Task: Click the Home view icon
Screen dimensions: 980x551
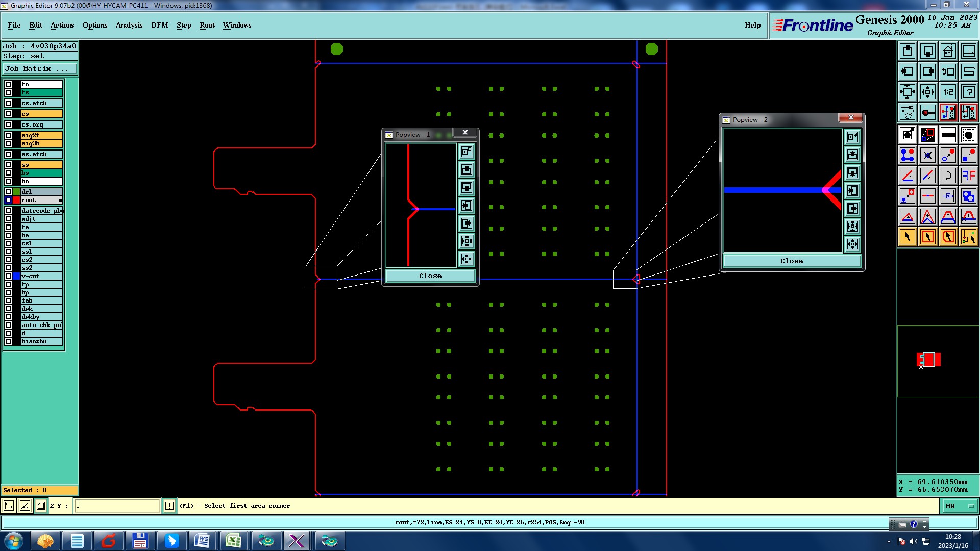Action: coord(948,51)
